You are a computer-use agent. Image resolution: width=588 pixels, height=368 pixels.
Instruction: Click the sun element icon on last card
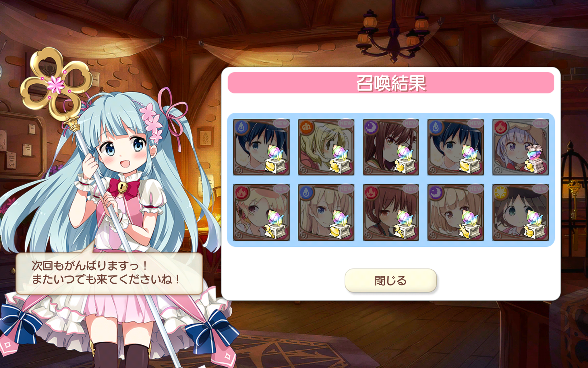[501, 193]
